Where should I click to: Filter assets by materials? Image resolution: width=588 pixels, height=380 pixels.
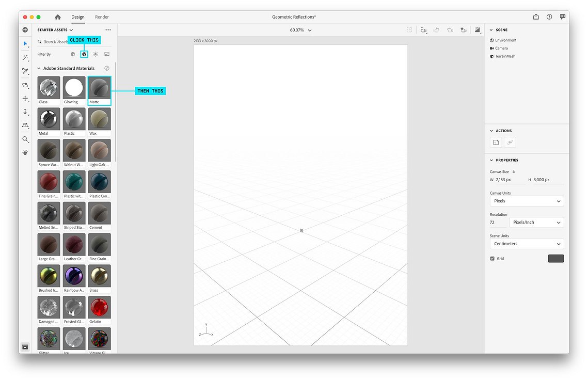84,54
